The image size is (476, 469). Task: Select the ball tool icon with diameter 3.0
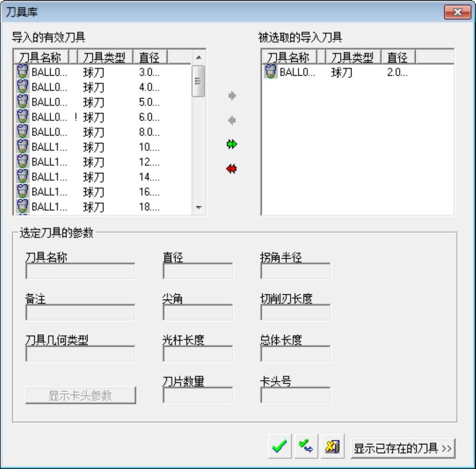point(22,72)
